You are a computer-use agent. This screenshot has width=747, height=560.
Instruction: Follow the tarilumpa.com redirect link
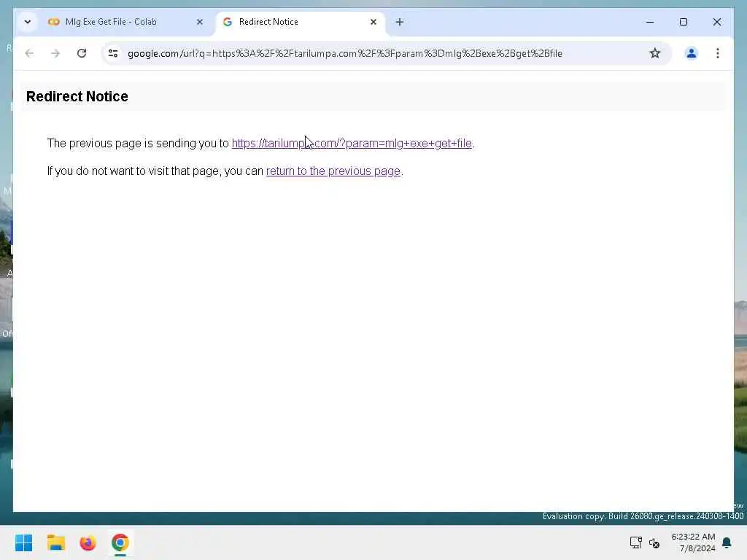352,144
